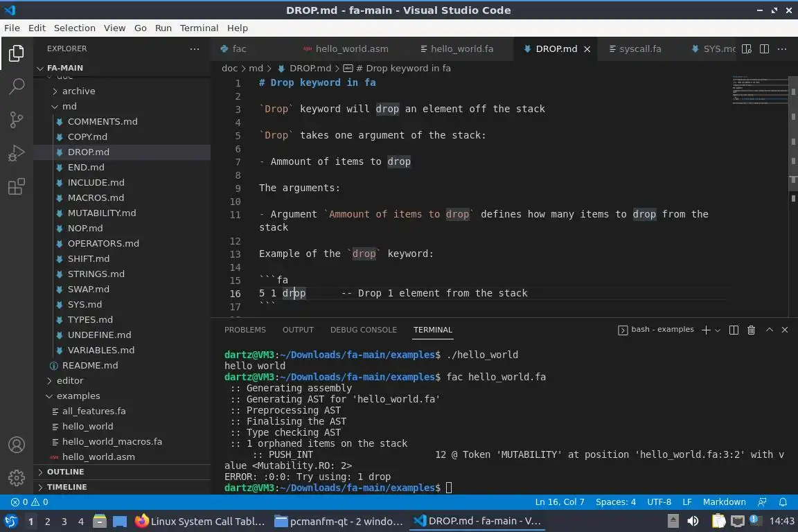Open README.md in the explorer
Viewport: 798px width, 532px height.
[x=122, y=366]
